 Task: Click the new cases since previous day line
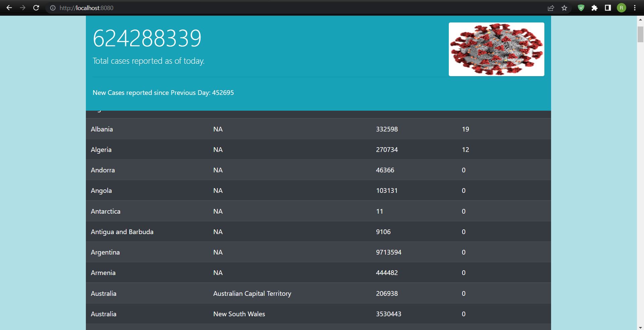coord(163,93)
